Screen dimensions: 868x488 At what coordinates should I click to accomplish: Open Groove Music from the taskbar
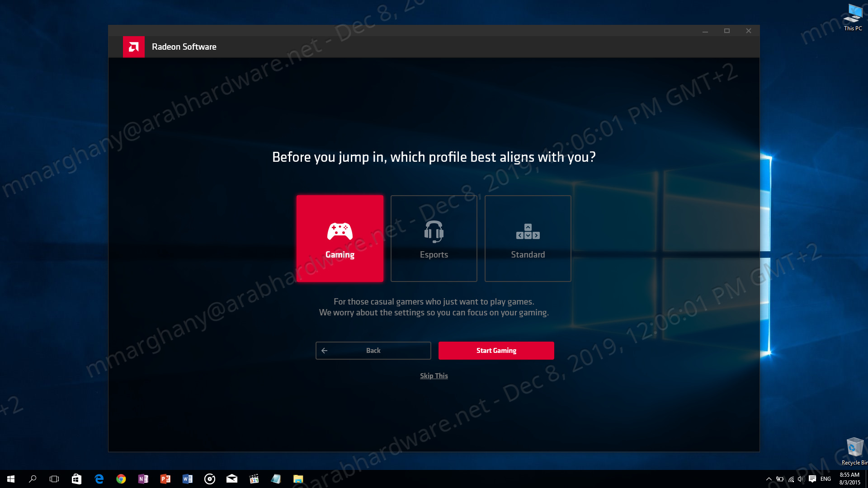click(209, 479)
